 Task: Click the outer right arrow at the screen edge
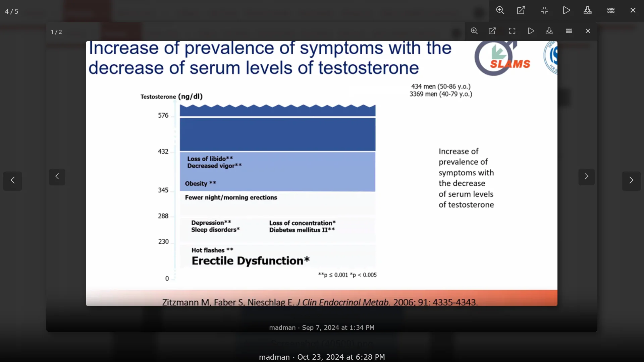click(x=631, y=181)
